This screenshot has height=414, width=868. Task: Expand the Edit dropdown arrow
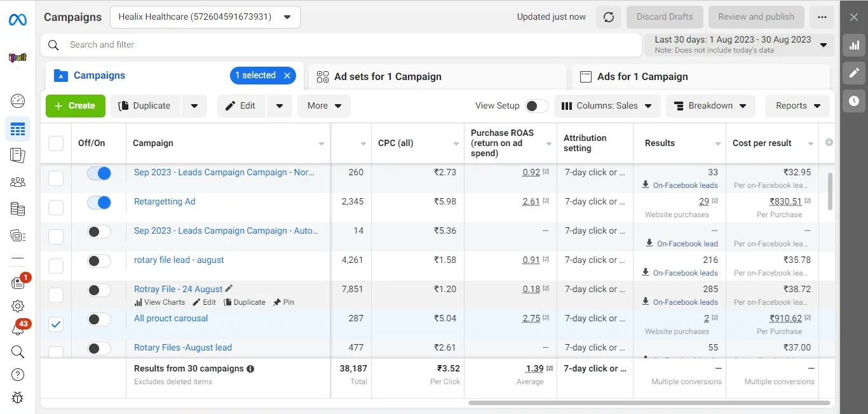[x=280, y=106]
